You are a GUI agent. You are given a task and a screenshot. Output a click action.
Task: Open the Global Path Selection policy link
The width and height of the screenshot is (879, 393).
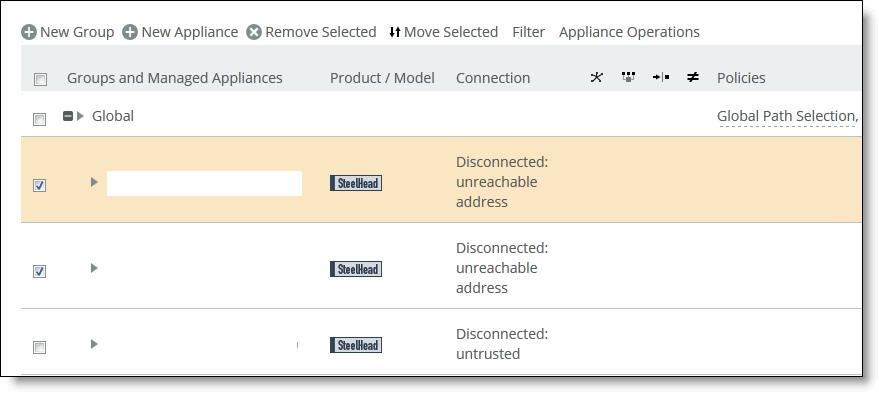click(787, 117)
